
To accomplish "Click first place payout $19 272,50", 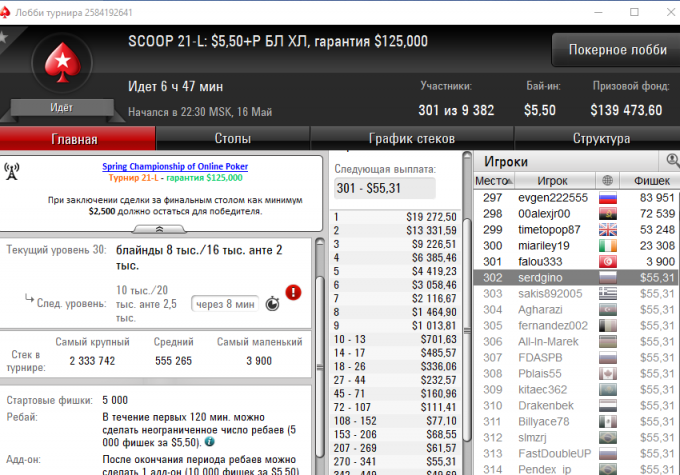I will [x=431, y=217].
